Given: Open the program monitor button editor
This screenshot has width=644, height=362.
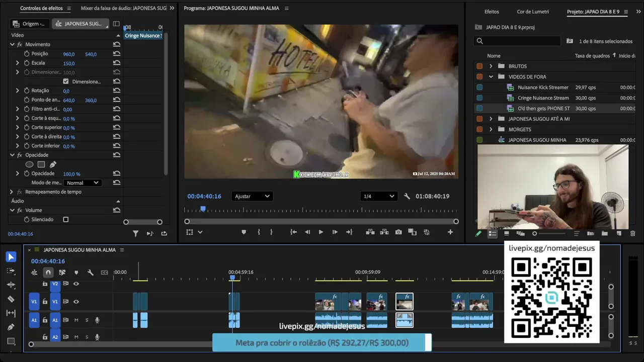Looking at the screenshot, I should [x=450, y=232].
